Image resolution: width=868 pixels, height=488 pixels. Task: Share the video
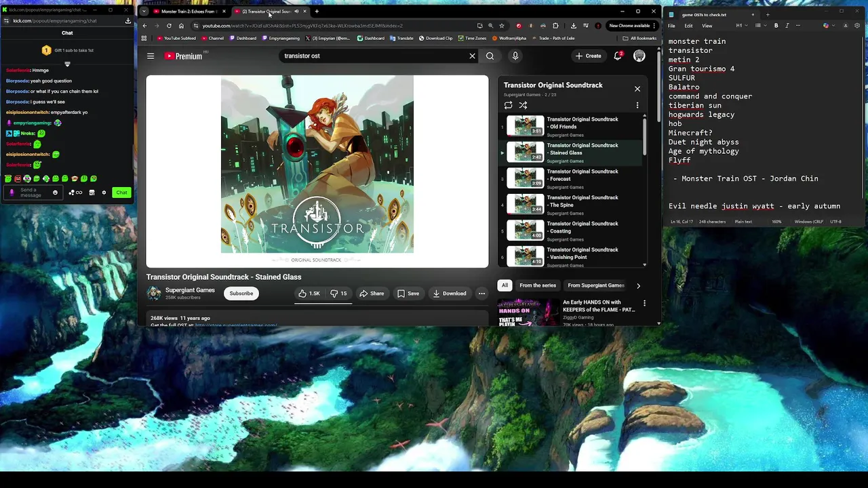pyautogui.click(x=372, y=293)
